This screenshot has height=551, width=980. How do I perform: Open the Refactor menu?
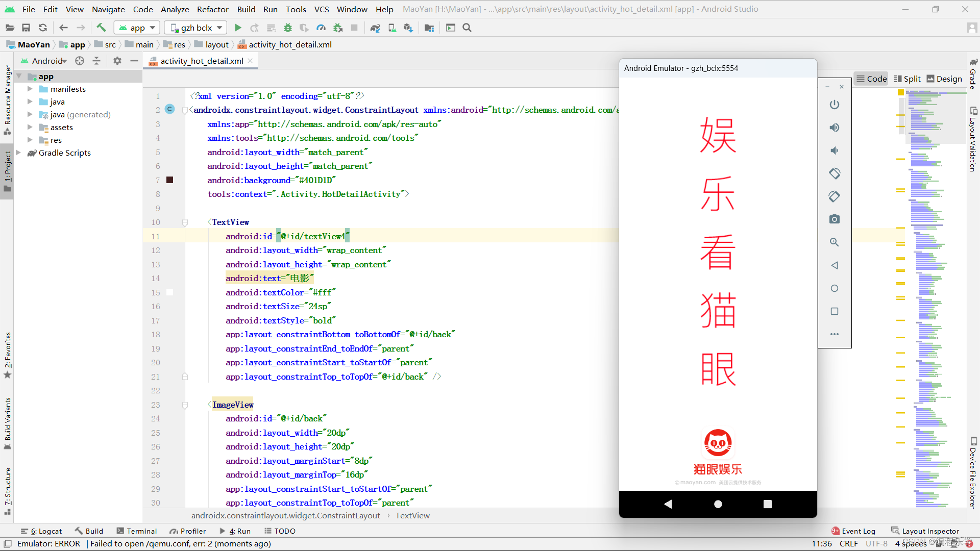pos(212,9)
